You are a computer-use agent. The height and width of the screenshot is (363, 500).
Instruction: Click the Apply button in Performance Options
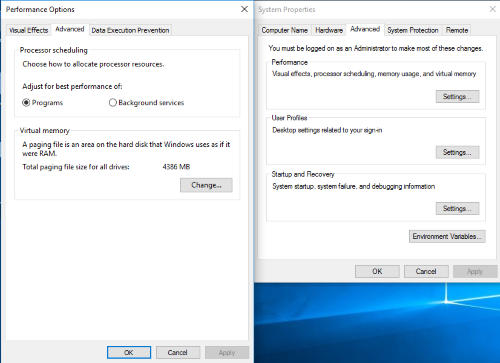(x=227, y=352)
